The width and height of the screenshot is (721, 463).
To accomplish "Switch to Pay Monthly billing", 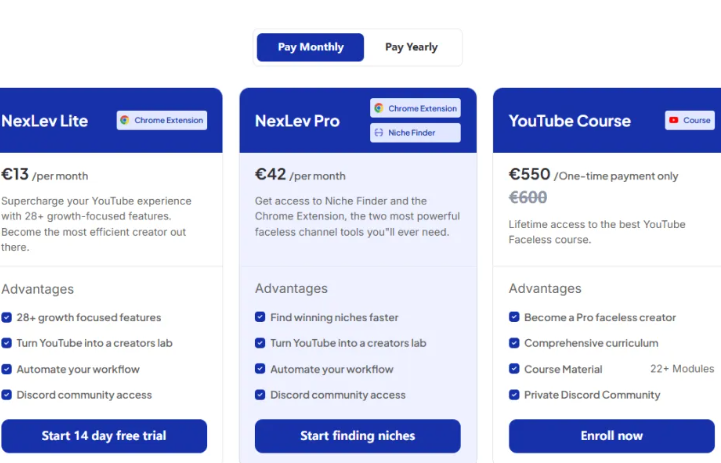I will (x=310, y=47).
